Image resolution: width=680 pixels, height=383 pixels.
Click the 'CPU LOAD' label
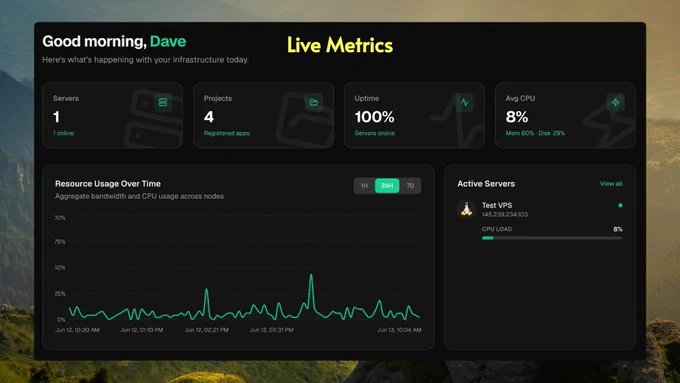click(497, 229)
